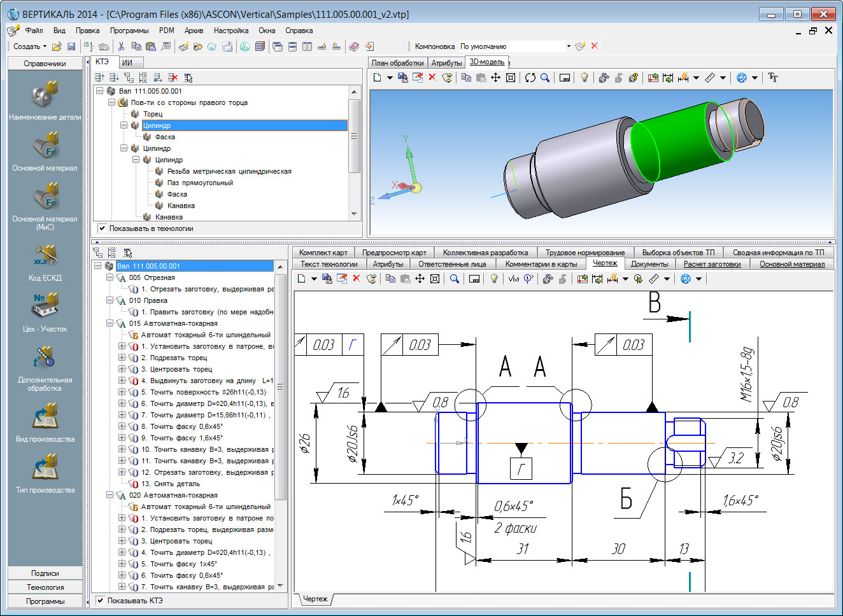Click the Подписи panel button
The image size is (843, 616).
pyautogui.click(x=45, y=573)
